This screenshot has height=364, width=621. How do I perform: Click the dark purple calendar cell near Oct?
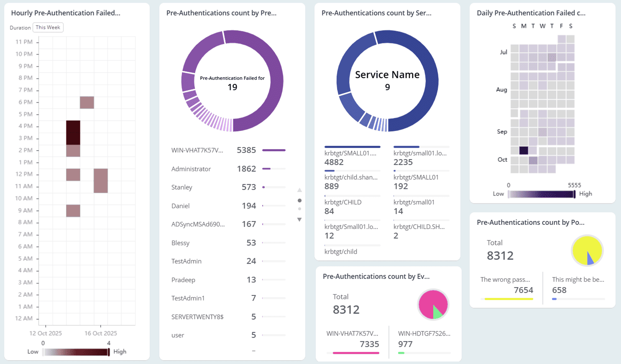tap(524, 150)
